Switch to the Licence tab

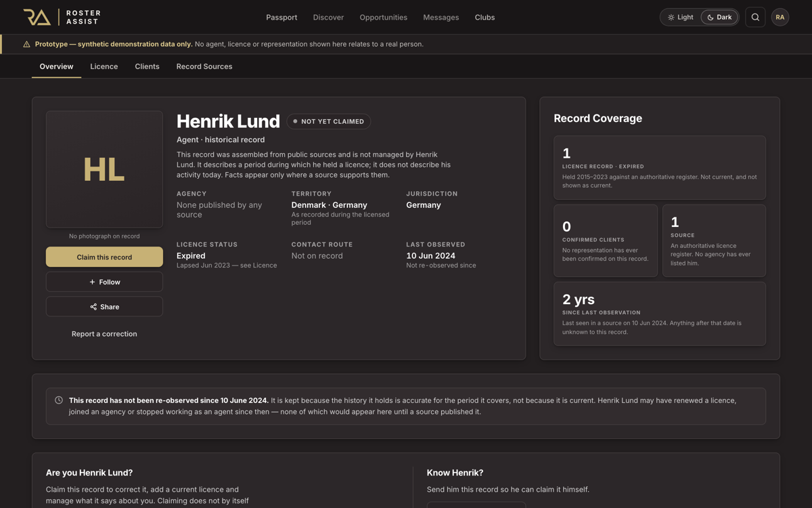(104, 66)
